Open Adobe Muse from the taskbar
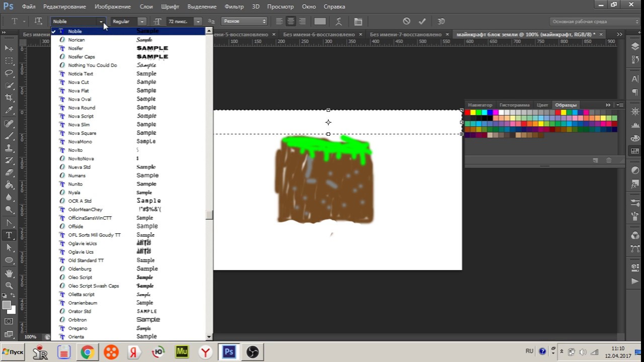The height and width of the screenshot is (362, 644). pyautogui.click(x=182, y=352)
